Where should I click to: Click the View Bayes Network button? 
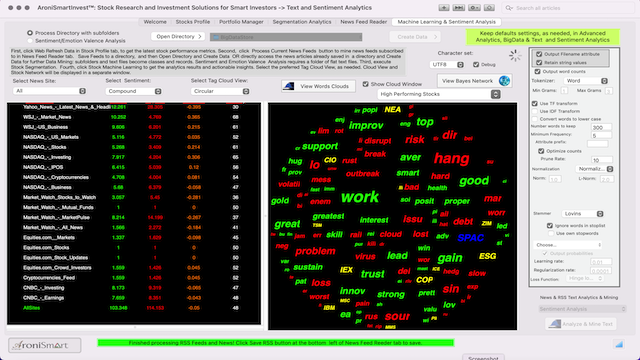(x=467, y=81)
